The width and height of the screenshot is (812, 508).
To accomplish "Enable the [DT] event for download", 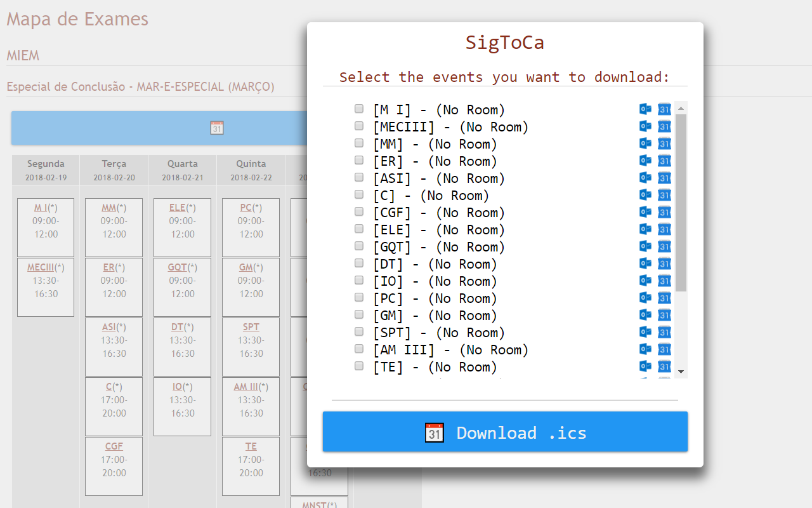I will point(358,262).
